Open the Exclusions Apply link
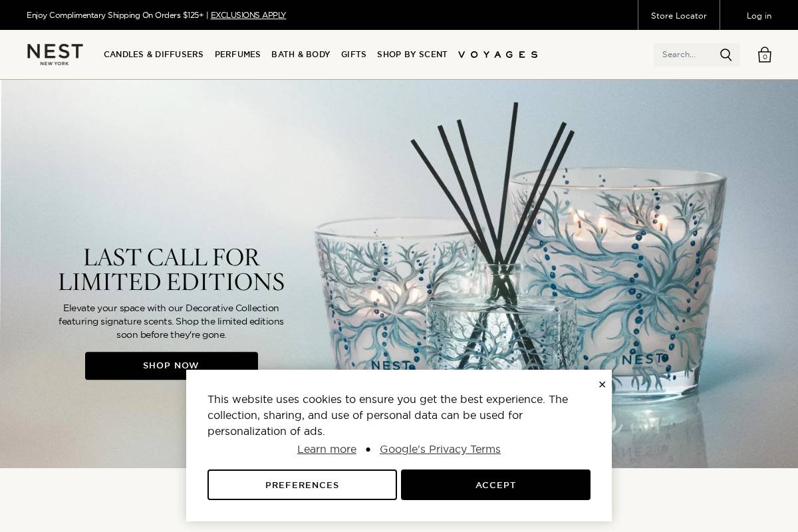 [248, 15]
